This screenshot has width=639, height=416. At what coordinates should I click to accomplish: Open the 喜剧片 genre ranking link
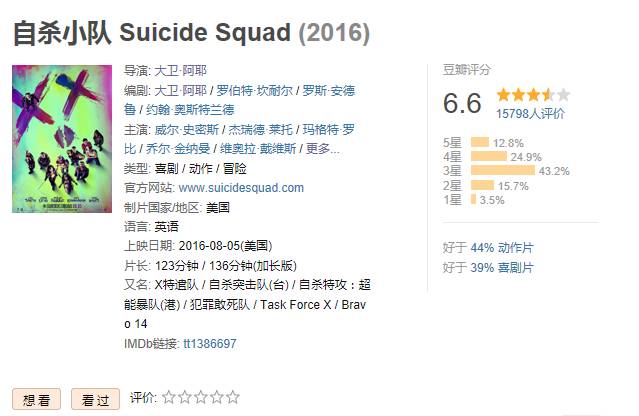pos(516,267)
